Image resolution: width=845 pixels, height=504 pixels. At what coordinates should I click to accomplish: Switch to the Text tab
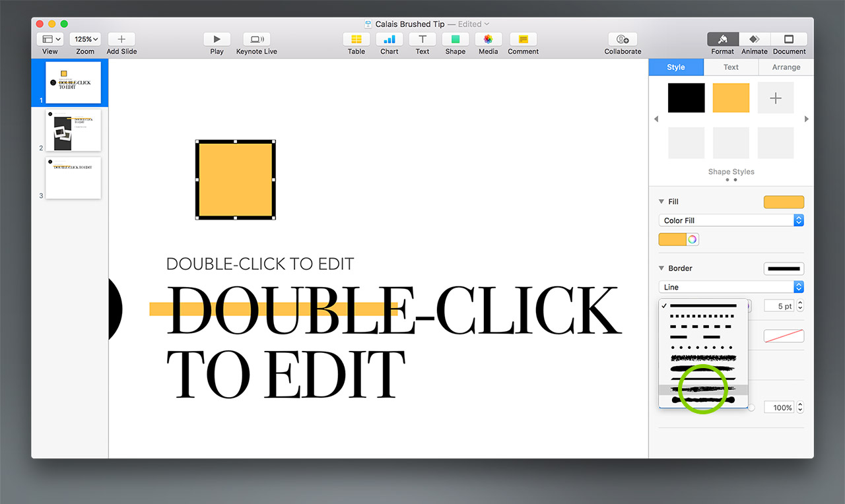coord(731,67)
